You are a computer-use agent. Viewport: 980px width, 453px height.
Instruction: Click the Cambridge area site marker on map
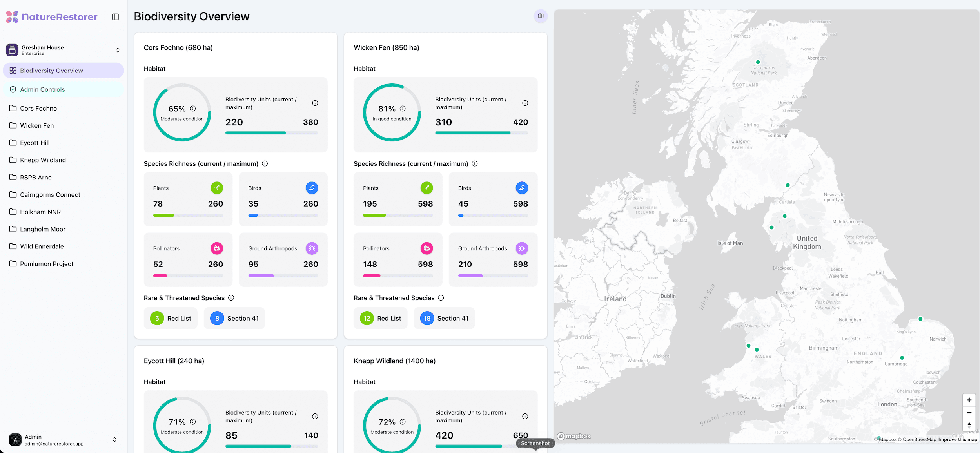(x=902, y=358)
